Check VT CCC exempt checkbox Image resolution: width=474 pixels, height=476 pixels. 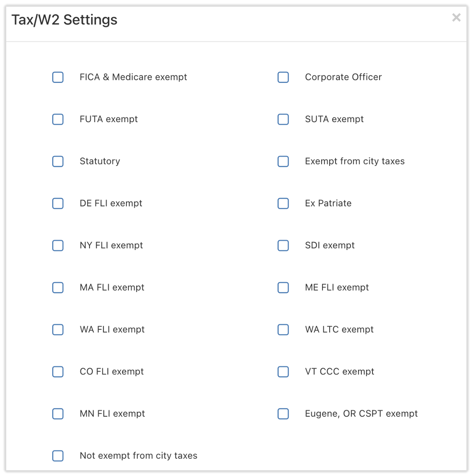tap(283, 372)
